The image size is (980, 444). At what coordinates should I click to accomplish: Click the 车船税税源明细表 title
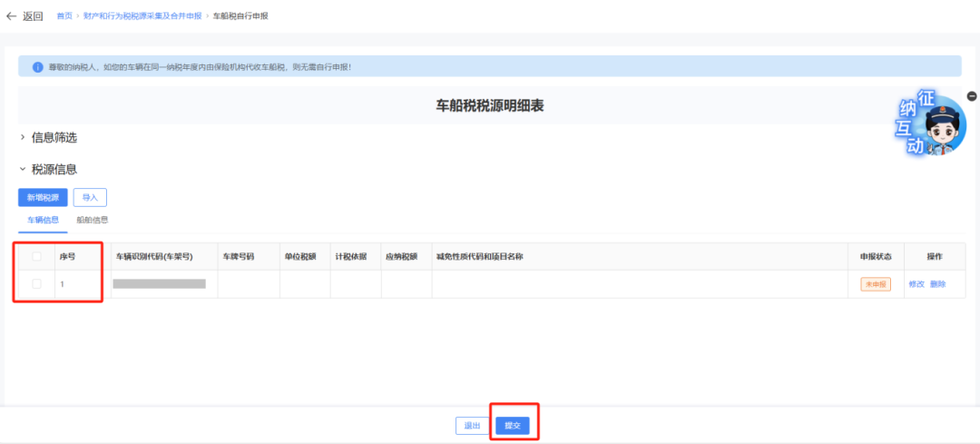(489, 105)
